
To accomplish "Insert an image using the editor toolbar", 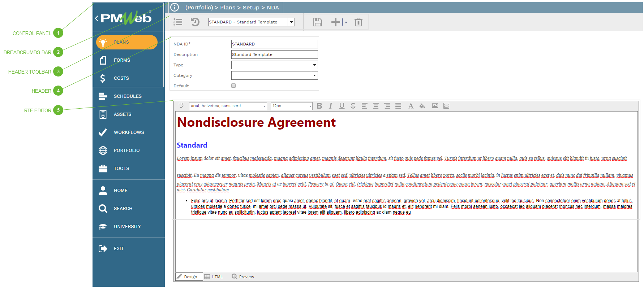I will [x=435, y=106].
